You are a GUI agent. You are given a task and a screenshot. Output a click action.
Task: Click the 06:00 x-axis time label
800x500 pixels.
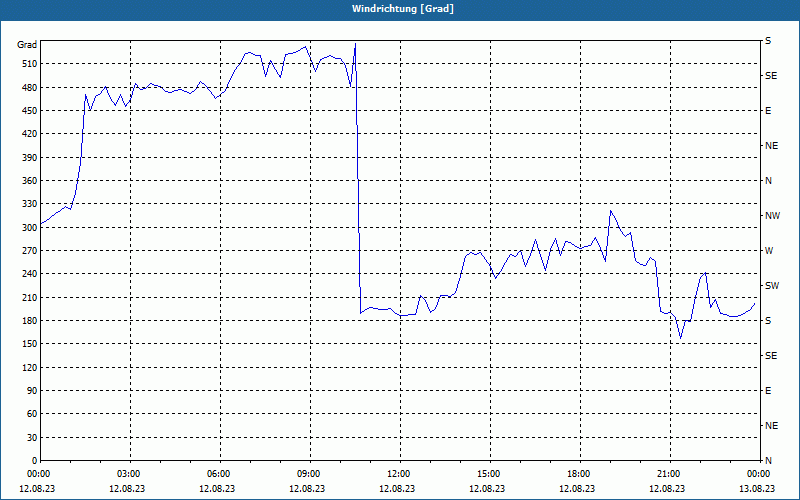point(220,474)
